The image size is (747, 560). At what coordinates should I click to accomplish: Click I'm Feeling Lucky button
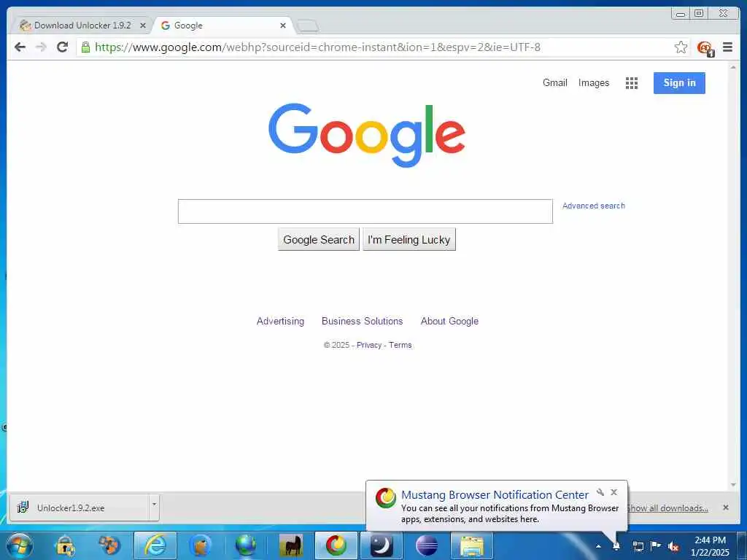click(x=409, y=239)
